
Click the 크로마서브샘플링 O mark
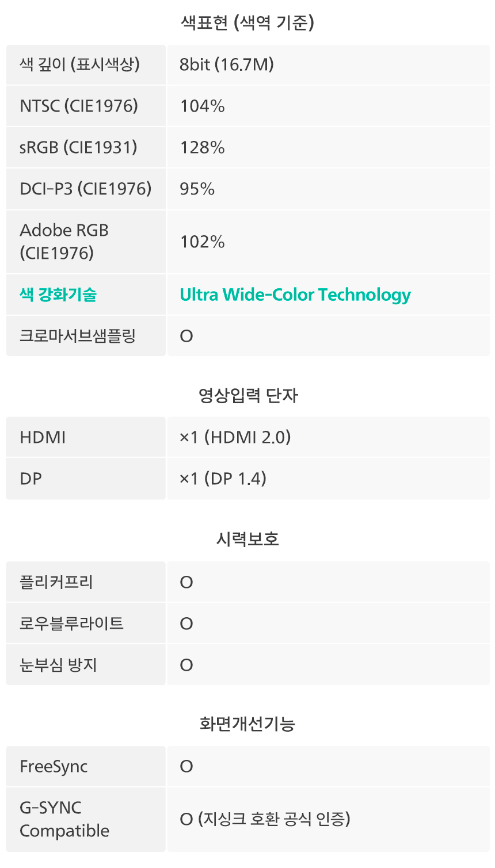pos(186,336)
